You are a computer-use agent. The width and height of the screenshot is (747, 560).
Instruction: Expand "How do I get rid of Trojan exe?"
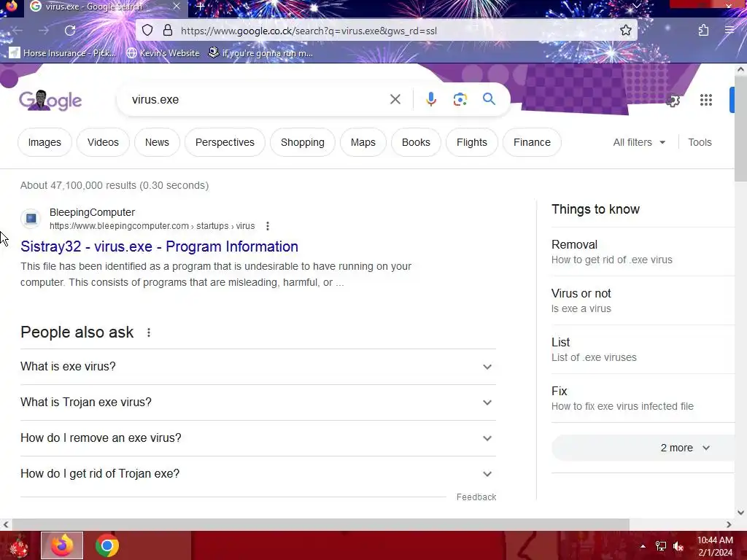tap(258, 474)
